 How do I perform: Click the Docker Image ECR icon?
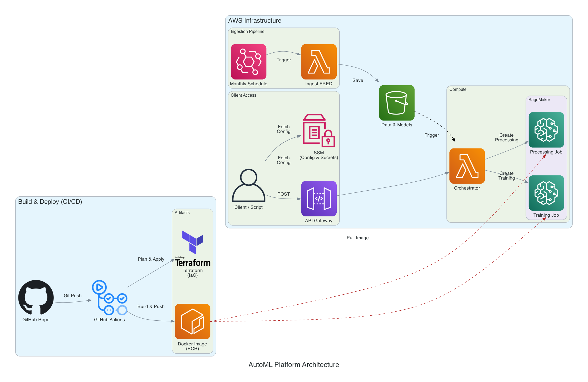pyautogui.click(x=192, y=321)
